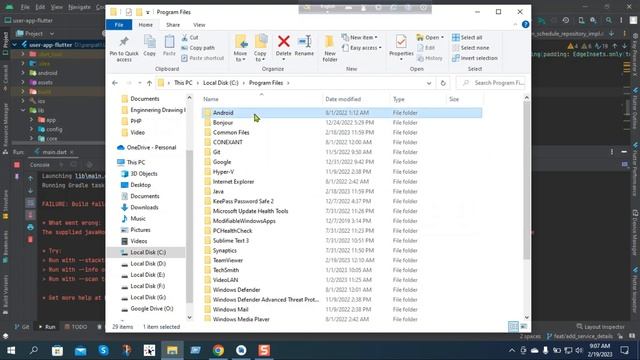Screen dimensions: 640x360
Task: Click the red Delete icon
Action: tap(283, 41)
